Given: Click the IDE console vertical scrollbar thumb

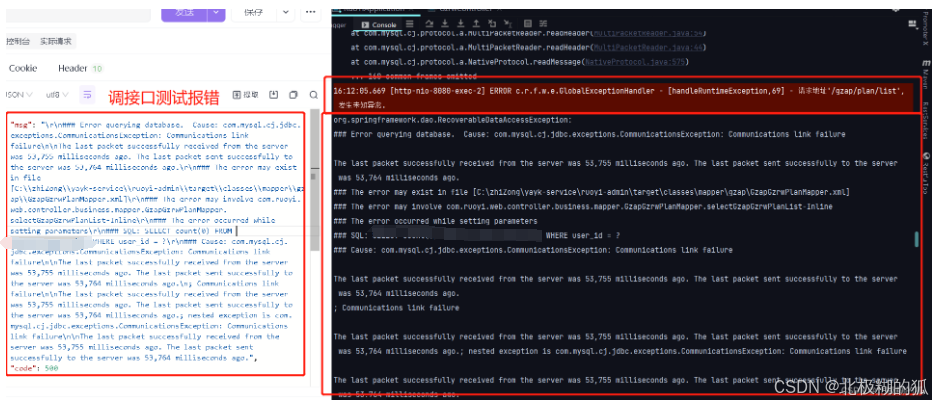Looking at the screenshot, I should pyautogui.click(x=916, y=239).
